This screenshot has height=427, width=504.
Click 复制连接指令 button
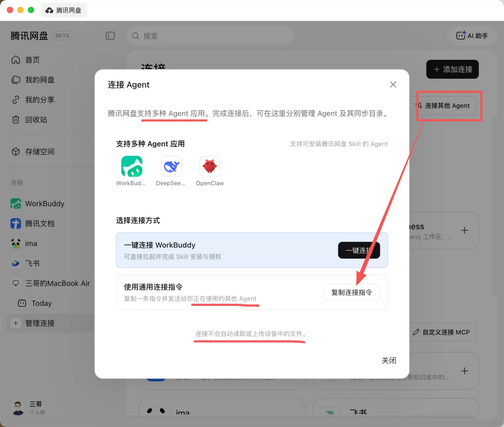pyautogui.click(x=351, y=292)
